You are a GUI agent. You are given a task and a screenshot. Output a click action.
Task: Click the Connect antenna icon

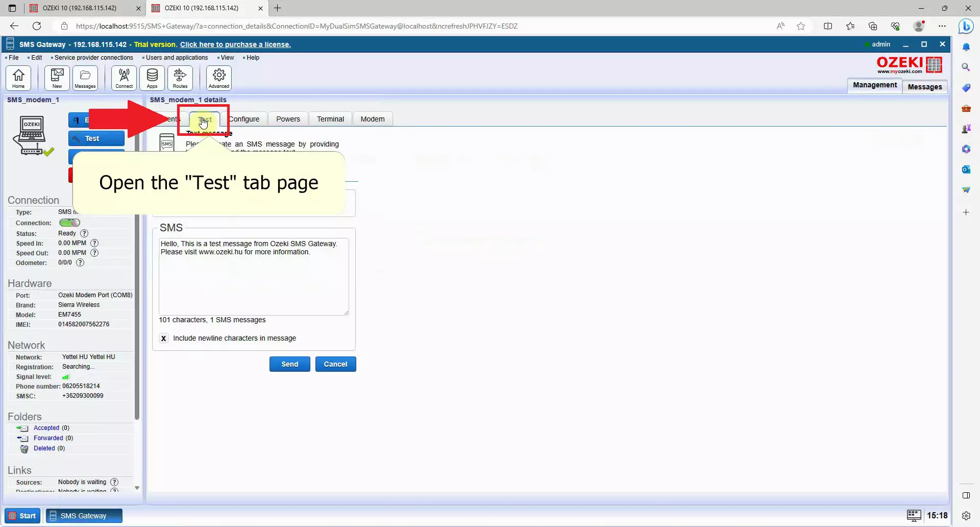click(124, 78)
